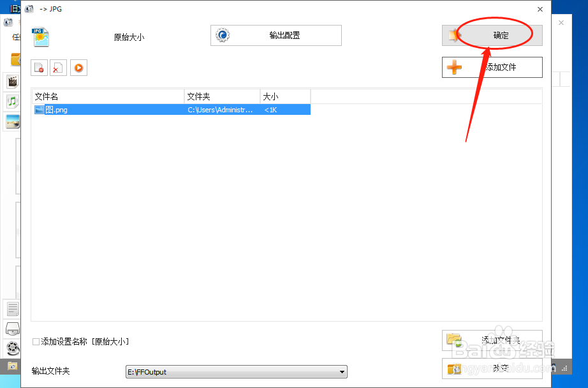Select the video clip icon in left sidebar

[13, 81]
